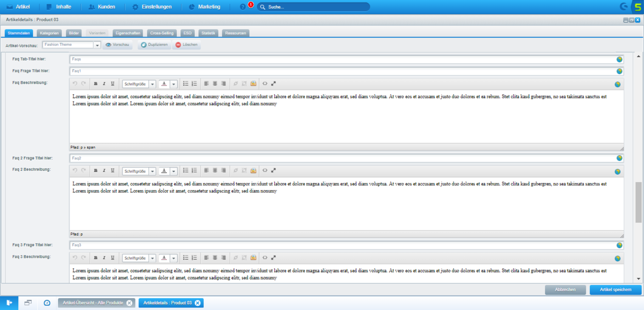Align text right in Faq Beschreibung editor
Screen dimensions: 644x310
[x=224, y=84]
